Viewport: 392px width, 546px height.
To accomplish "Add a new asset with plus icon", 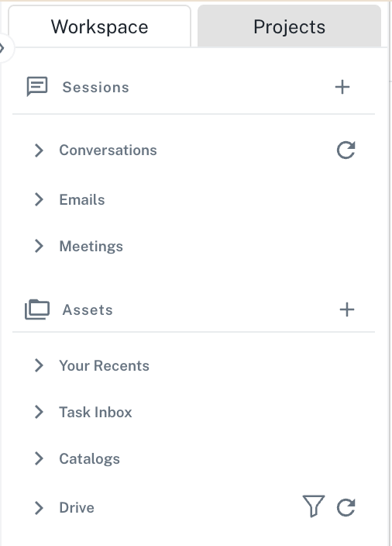I will [x=347, y=309].
